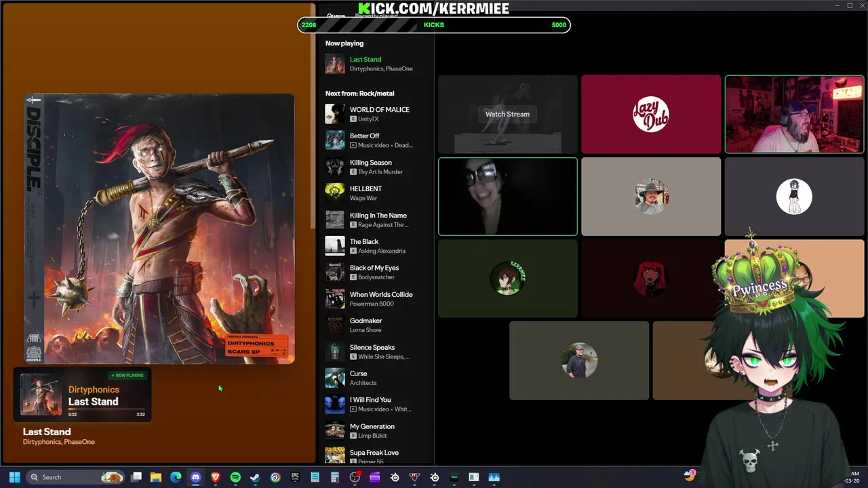Open Spotify from the taskbar
Screen dimensions: 868x488
coord(235,477)
